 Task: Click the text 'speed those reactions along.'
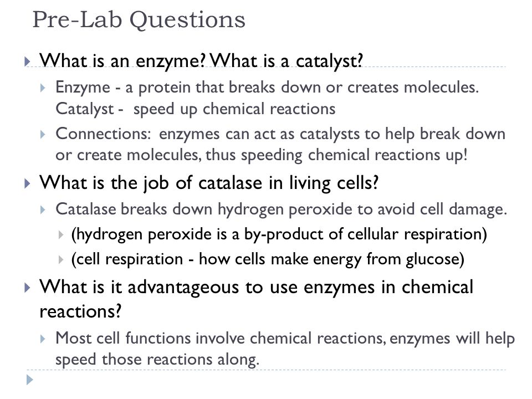pos(157,360)
